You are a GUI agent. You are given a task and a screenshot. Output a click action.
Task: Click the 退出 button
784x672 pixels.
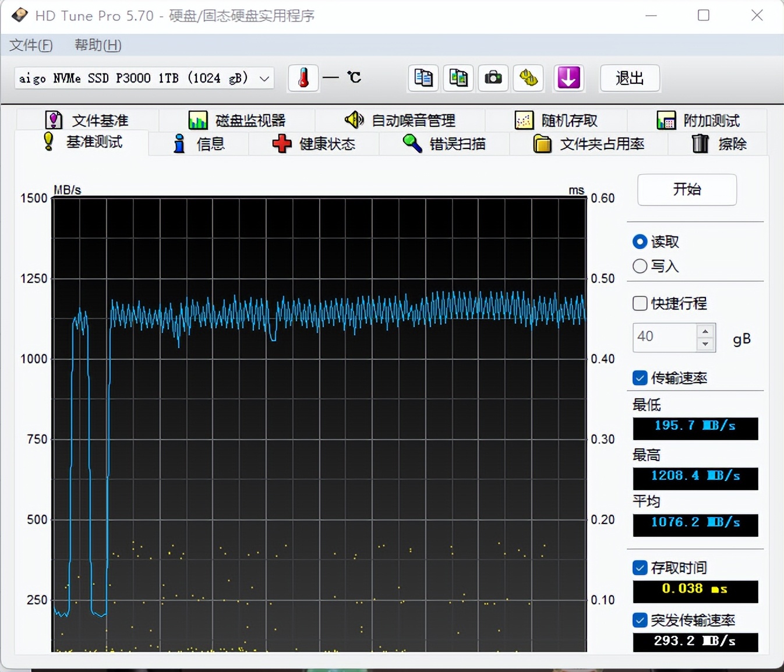pyautogui.click(x=630, y=78)
